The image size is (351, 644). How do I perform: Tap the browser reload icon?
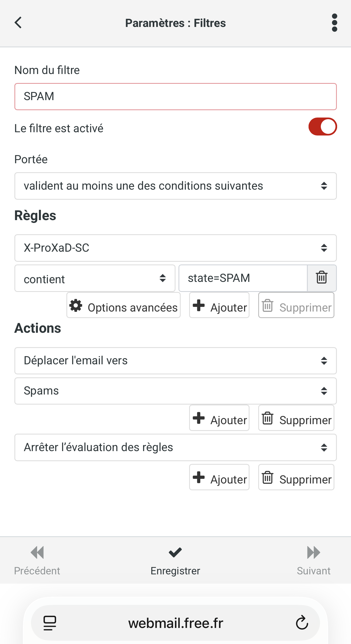[x=302, y=623]
